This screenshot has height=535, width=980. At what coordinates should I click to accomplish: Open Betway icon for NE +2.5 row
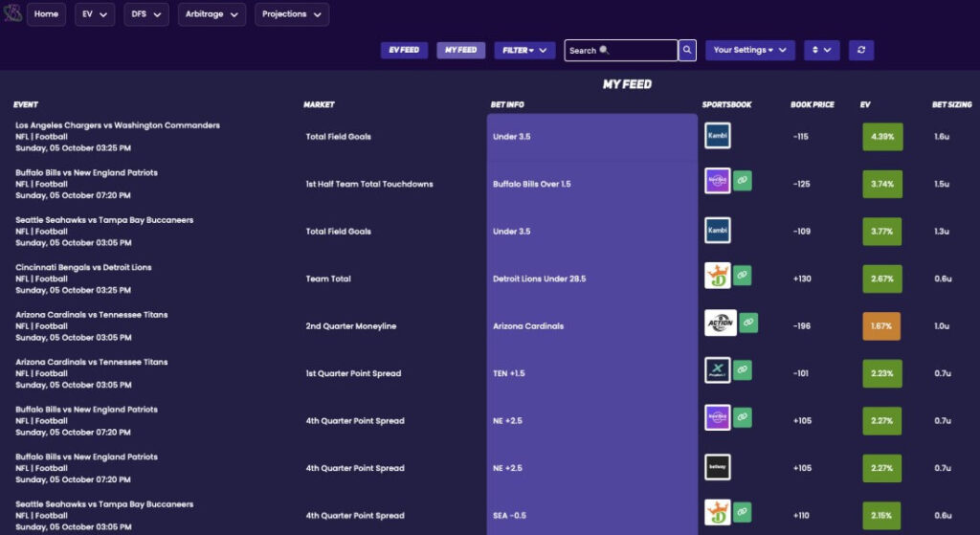[x=718, y=467]
